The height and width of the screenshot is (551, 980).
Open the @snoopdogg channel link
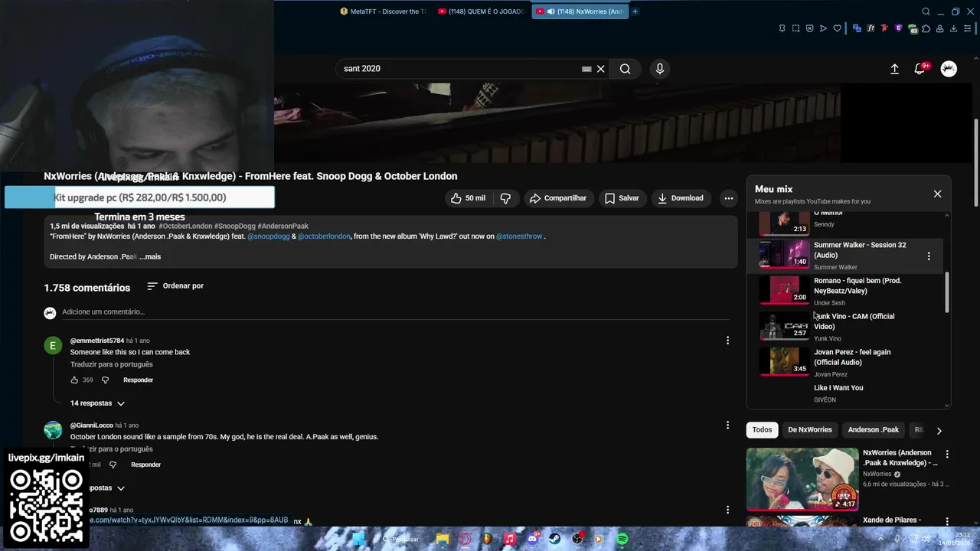pyautogui.click(x=269, y=236)
